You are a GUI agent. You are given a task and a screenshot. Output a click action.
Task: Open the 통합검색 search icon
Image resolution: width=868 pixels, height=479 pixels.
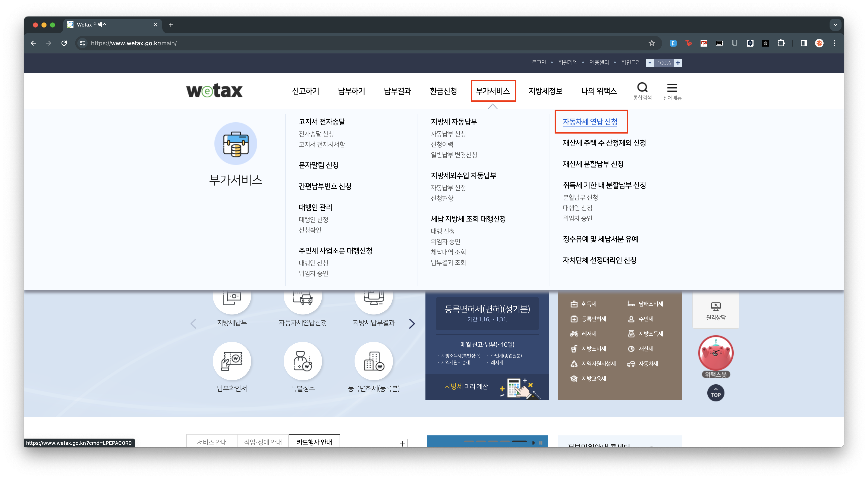642,88
